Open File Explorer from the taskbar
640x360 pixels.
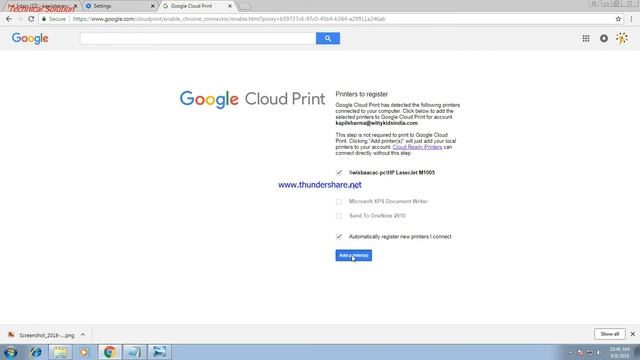coord(60,352)
